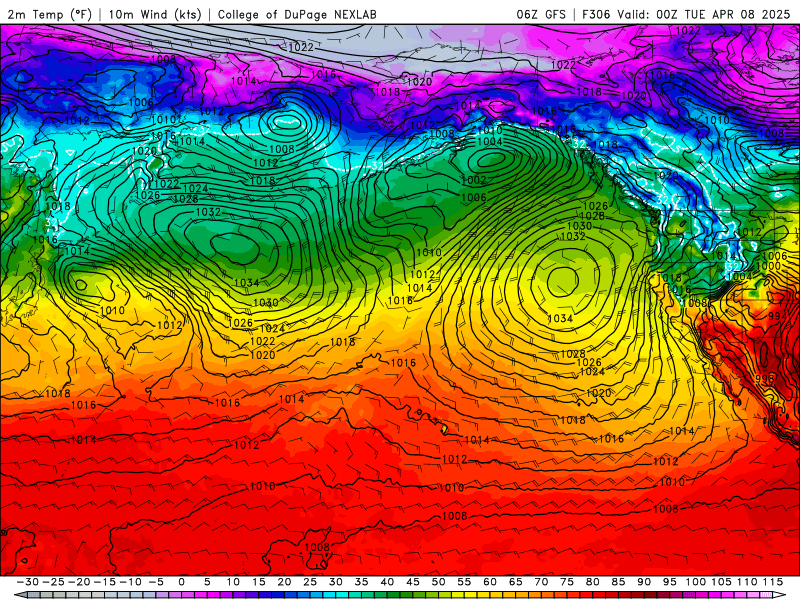Click the -10 label on the temperature legend
Screen dimensions: 800x600
coord(131,582)
